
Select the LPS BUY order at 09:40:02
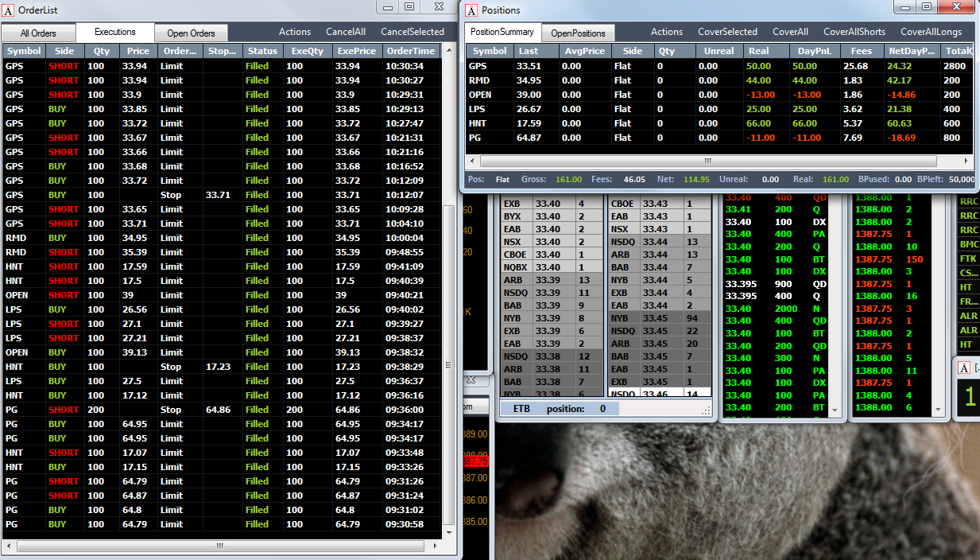click(222, 309)
